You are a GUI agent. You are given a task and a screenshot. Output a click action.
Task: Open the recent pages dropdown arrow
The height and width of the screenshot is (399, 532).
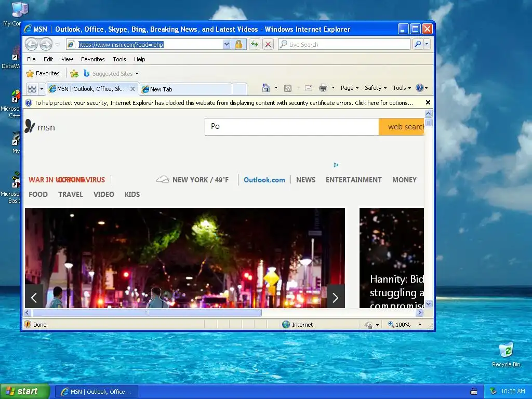pos(57,45)
